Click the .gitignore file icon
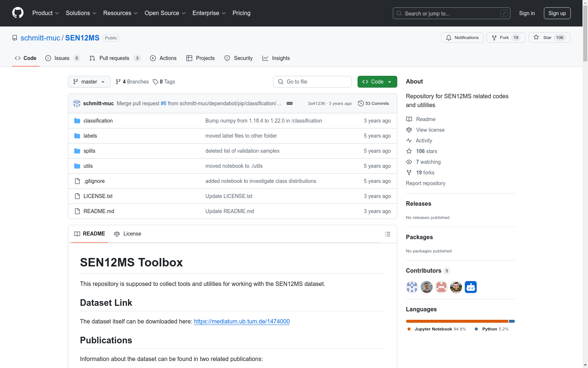Screen dimensions: 588x368 (77, 181)
